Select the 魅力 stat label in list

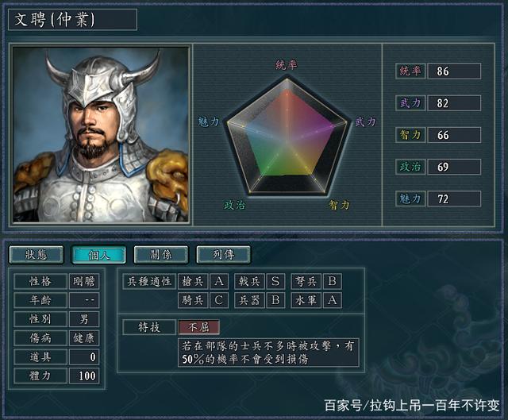(410, 198)
